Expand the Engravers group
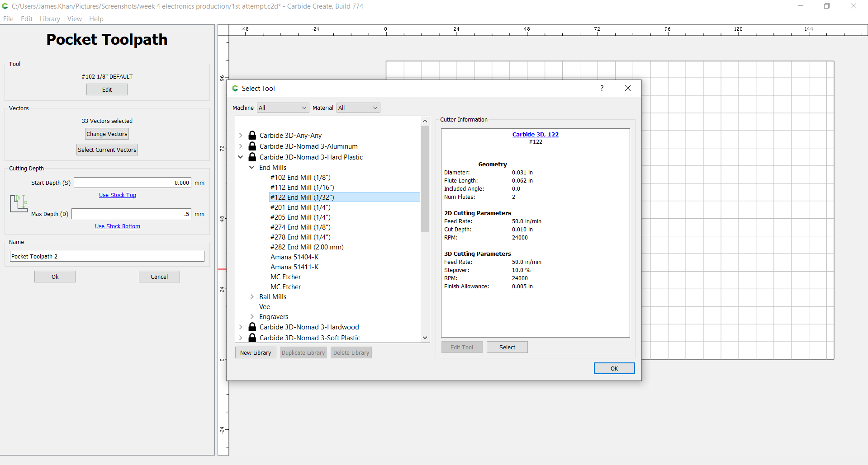Viewport: 868px width, 465px height. [252, 316]
